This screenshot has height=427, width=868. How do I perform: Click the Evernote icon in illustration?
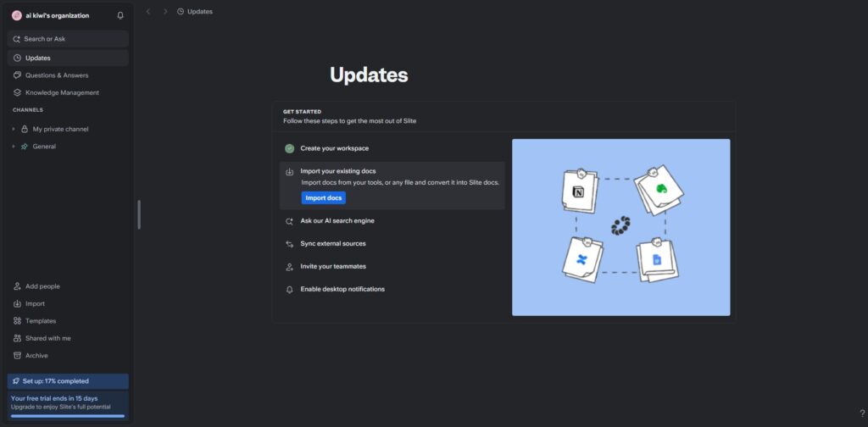[x=659, y=189]
